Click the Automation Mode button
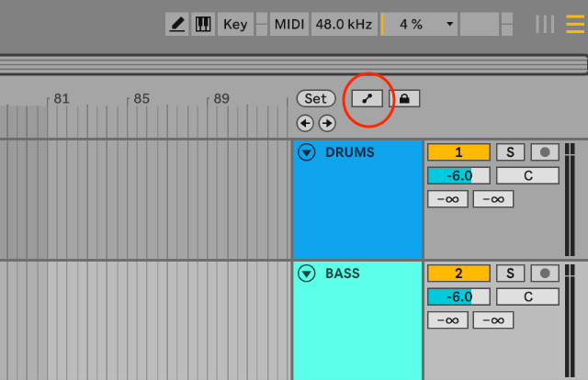Viewport: 588px width, 380px height. (367, 98)
